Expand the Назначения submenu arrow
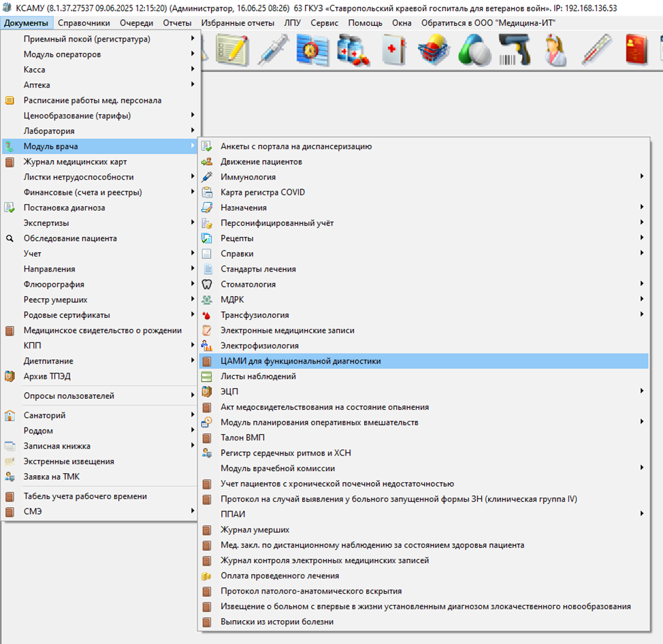 [642, 207]
